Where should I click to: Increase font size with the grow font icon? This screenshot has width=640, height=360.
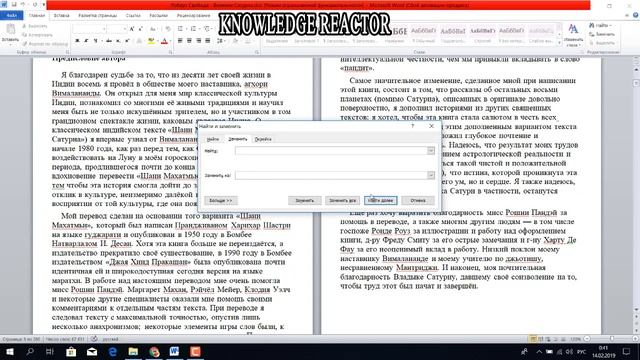tap(131, 29)
